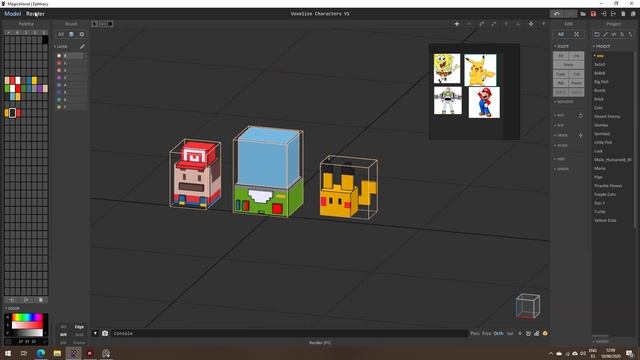
Task: Expand the console dropdown arrow
Action: click(95, 333)
